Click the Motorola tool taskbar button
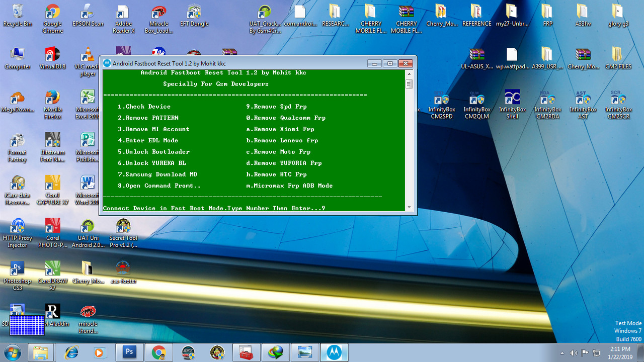The width and height of the screenshot is (644, 362). [x=334, y=352]
